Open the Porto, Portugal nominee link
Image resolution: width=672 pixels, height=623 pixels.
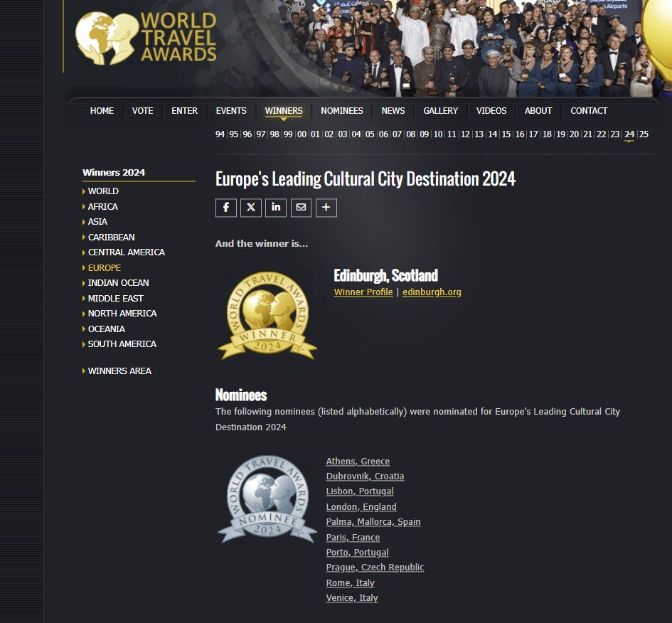[x=358, y=552]
